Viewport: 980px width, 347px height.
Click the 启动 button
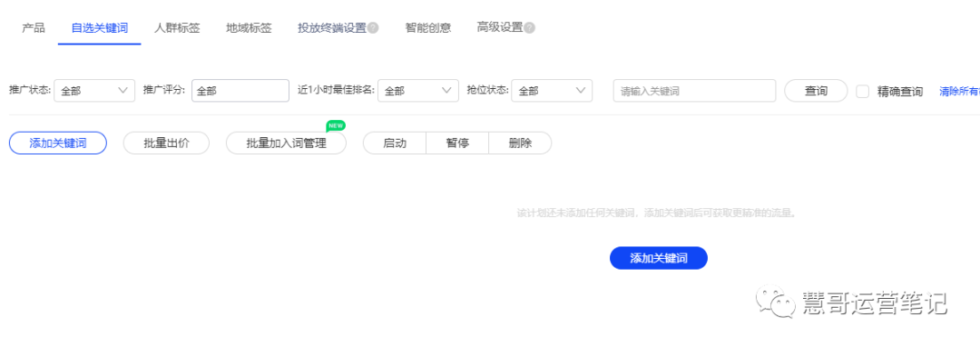[395, 144]
